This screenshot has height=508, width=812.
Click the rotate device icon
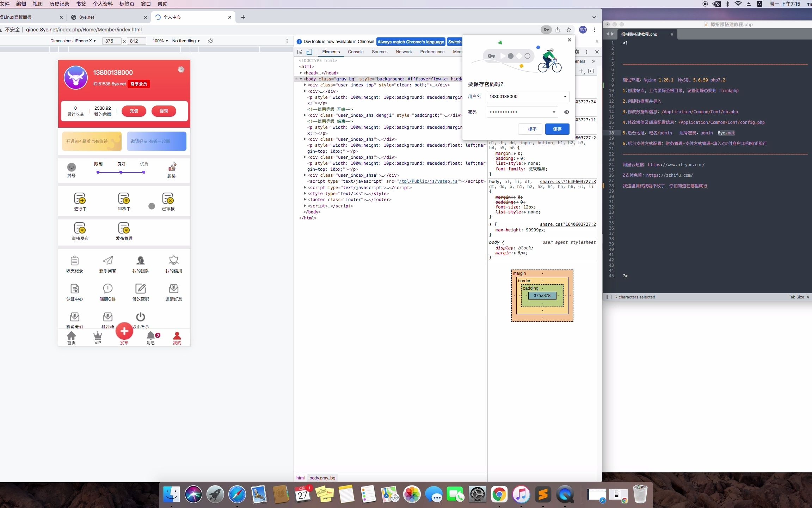[210, 41]
